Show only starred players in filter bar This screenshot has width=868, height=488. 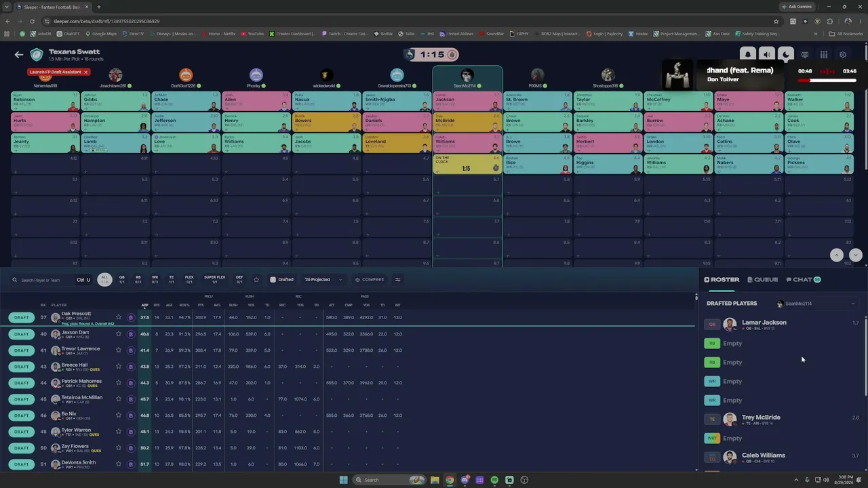256,279
